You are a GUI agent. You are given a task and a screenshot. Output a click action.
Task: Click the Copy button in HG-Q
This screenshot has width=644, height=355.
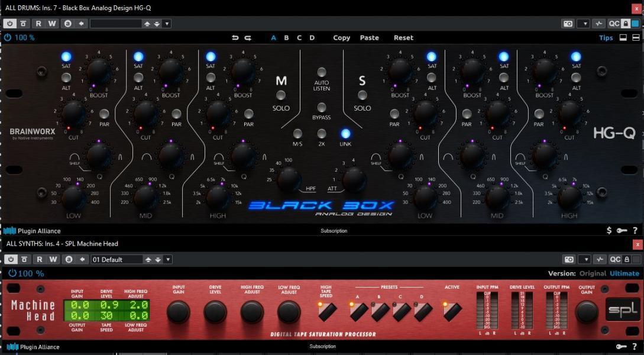[x=341, y=38]
